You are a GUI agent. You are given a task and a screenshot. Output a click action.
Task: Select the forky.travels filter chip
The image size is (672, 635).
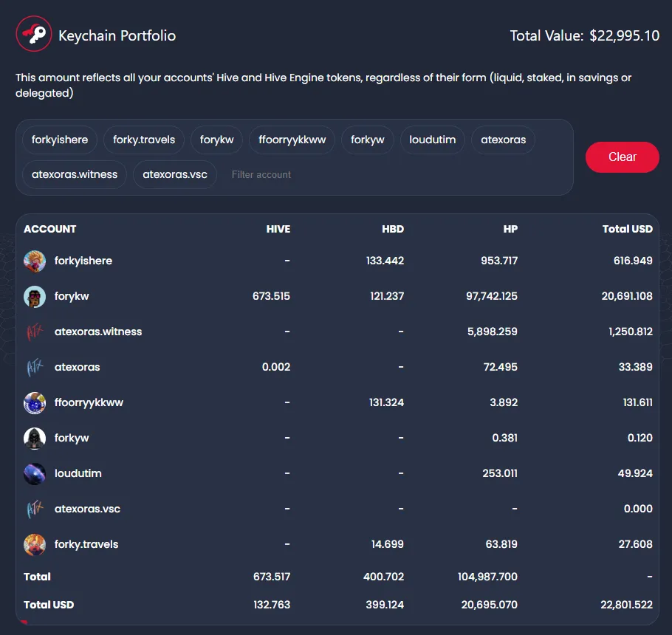(144, 140)
